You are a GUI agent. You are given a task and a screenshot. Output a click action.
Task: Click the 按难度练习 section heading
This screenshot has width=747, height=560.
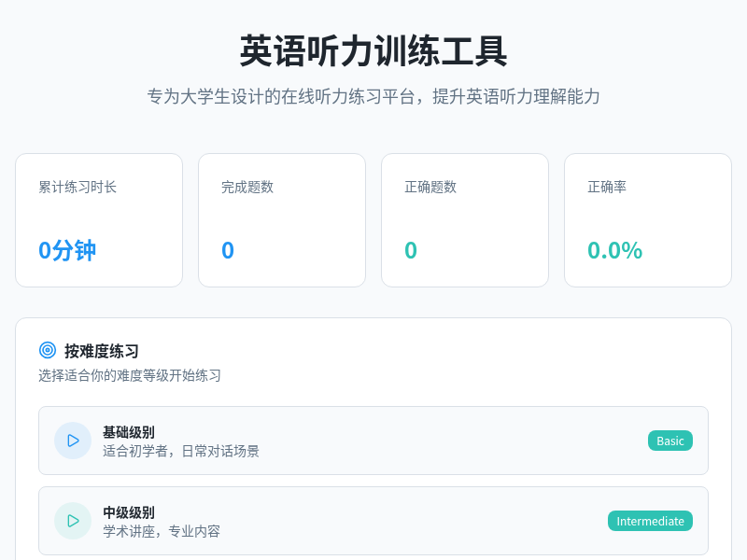(x=103, y=351)
